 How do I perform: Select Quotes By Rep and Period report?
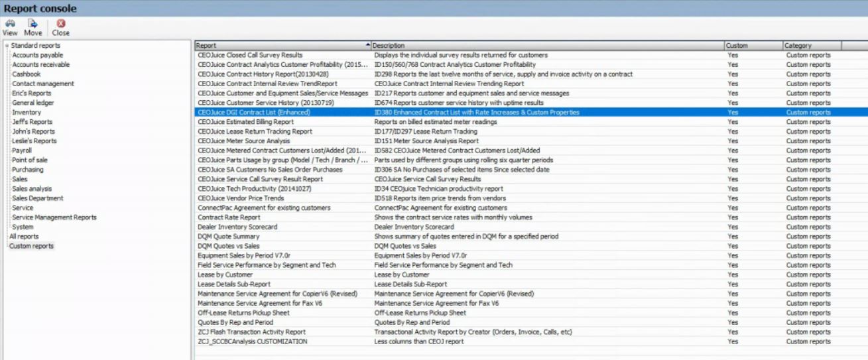tap(235, 322)
